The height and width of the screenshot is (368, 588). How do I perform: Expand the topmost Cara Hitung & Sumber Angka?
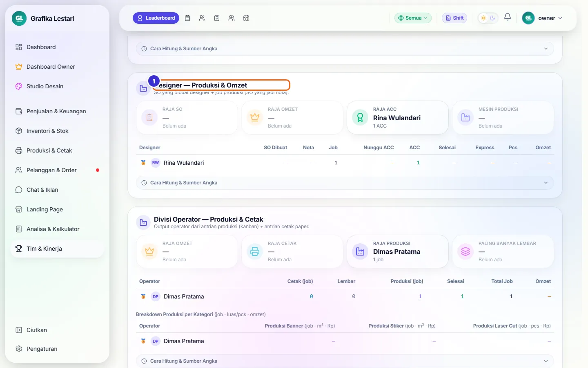point(345,49)
